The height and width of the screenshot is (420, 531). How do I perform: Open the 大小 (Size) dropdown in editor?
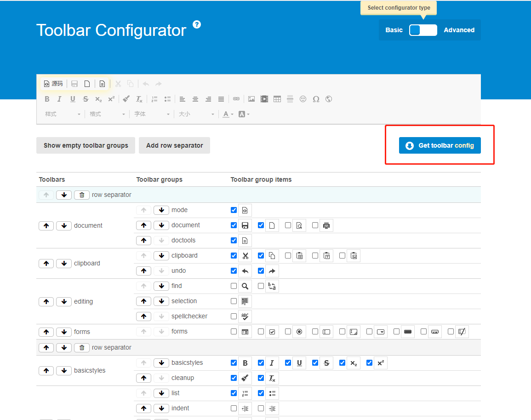pyautogui.click(x=196, y=114)
